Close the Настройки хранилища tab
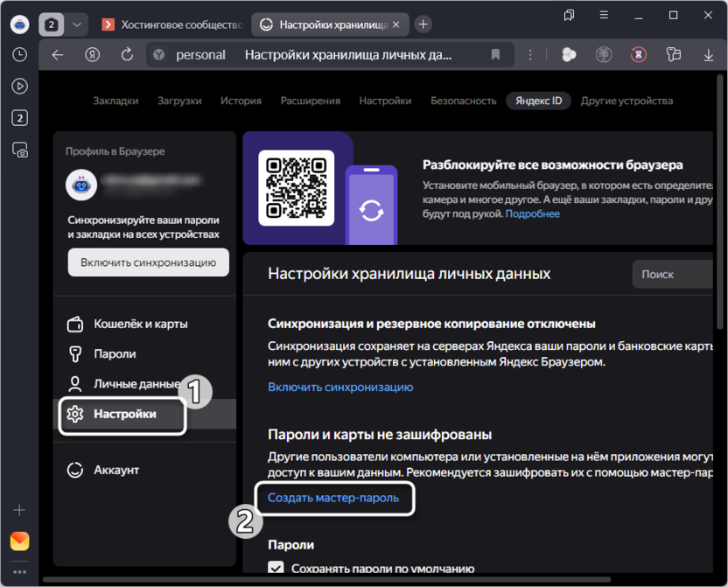The height and width of the screenshot is (587, 728). coord(396,24)
